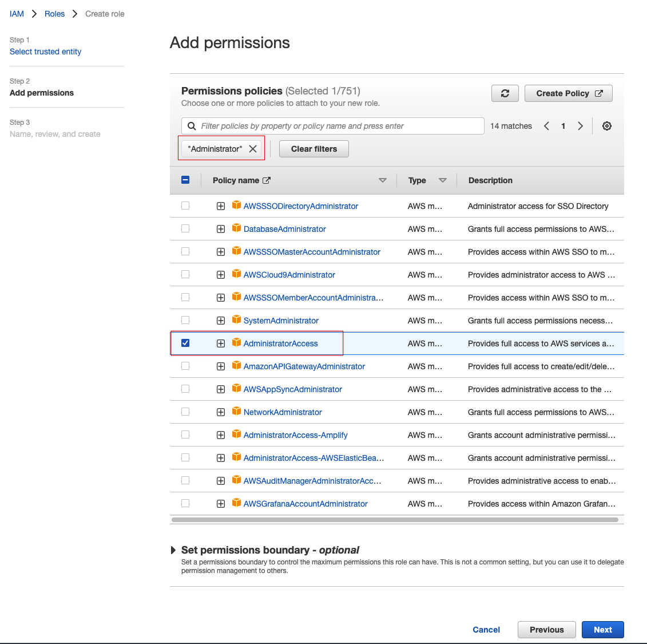Click the AWSSSODirectoryAdministrator policy box icon

[x=236, y=205]
